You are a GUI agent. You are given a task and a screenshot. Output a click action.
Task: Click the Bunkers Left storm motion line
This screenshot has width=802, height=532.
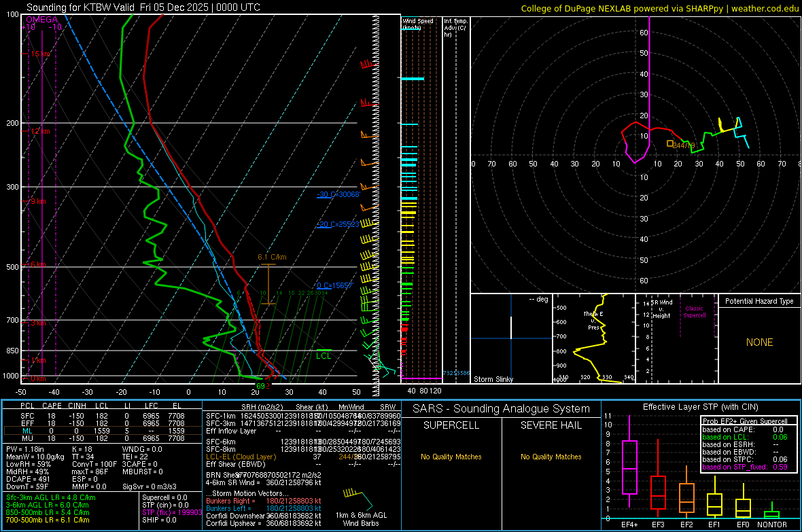264,508
